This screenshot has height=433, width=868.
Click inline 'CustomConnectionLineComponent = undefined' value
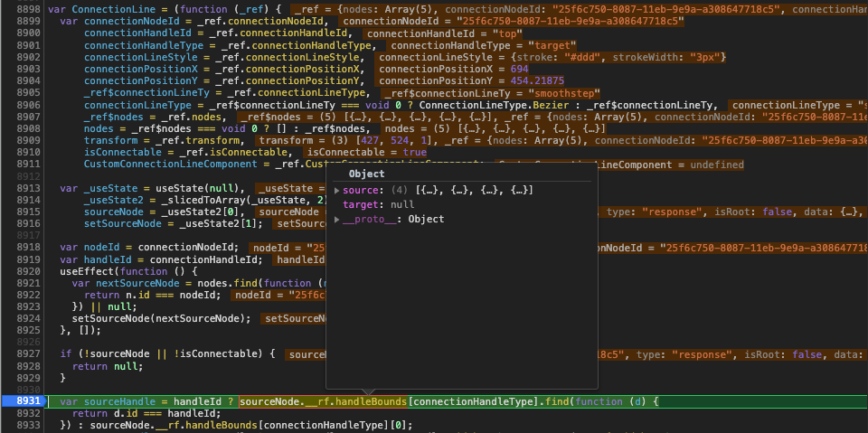618,165
